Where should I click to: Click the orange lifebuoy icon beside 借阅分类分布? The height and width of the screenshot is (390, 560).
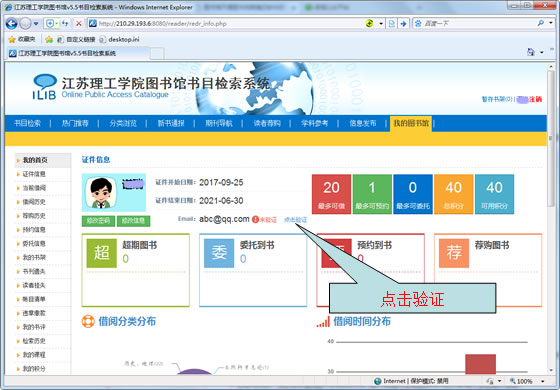click(x=88, y=321)
